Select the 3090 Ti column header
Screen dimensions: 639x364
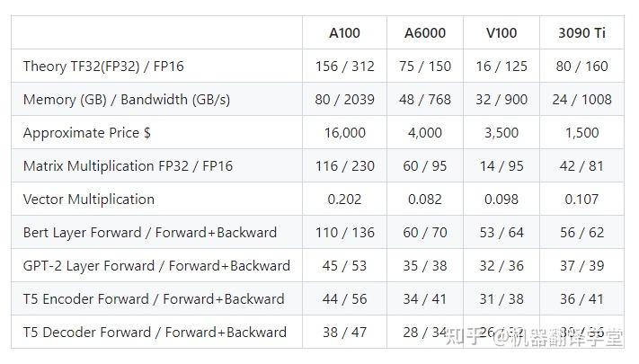click(x=581, y=33)
